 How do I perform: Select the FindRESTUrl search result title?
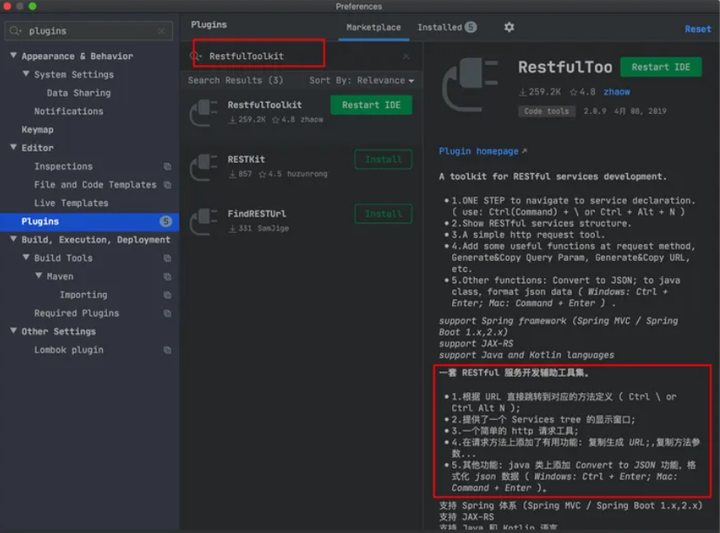click(257, 213)
